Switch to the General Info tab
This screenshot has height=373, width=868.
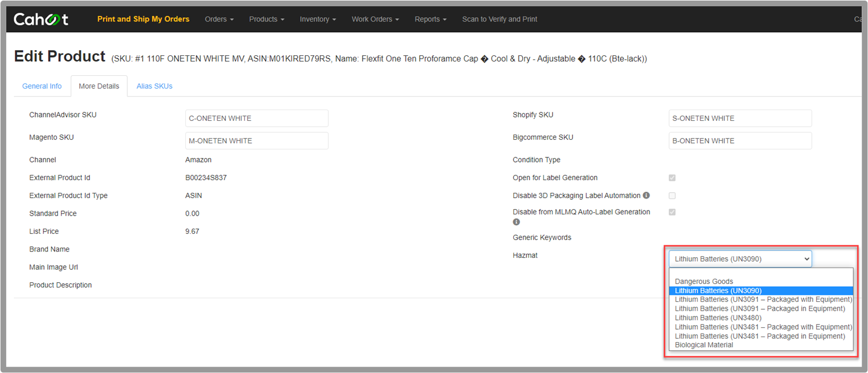pyautogui.click(x=42, y=86)
